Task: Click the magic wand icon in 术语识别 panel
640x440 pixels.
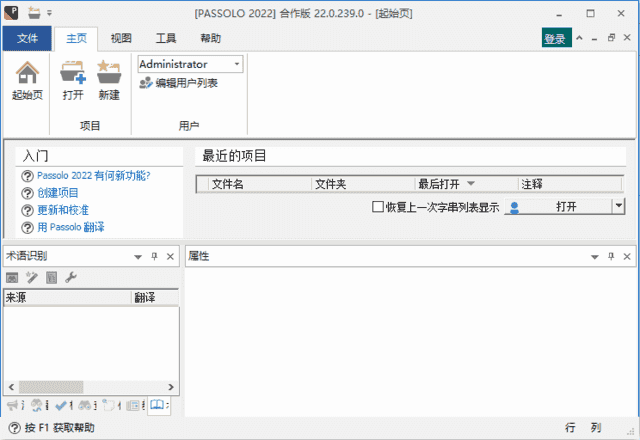Action: [32, 277]
